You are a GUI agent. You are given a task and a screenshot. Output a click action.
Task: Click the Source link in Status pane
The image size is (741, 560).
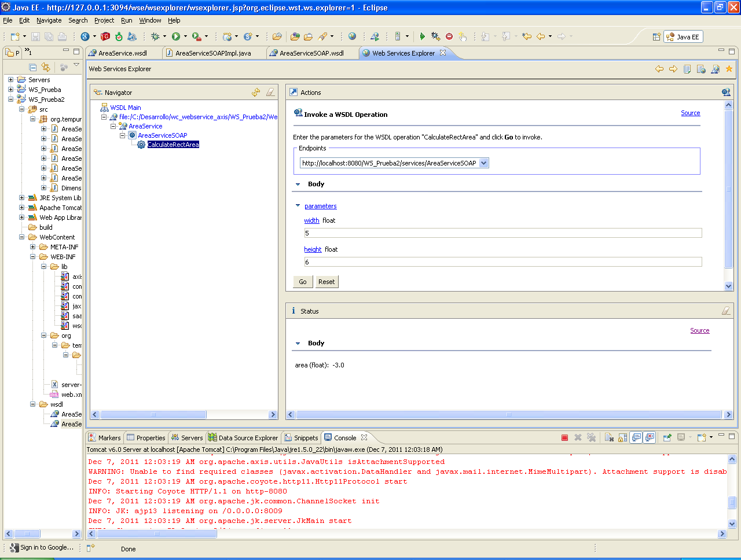pos(699,330)
